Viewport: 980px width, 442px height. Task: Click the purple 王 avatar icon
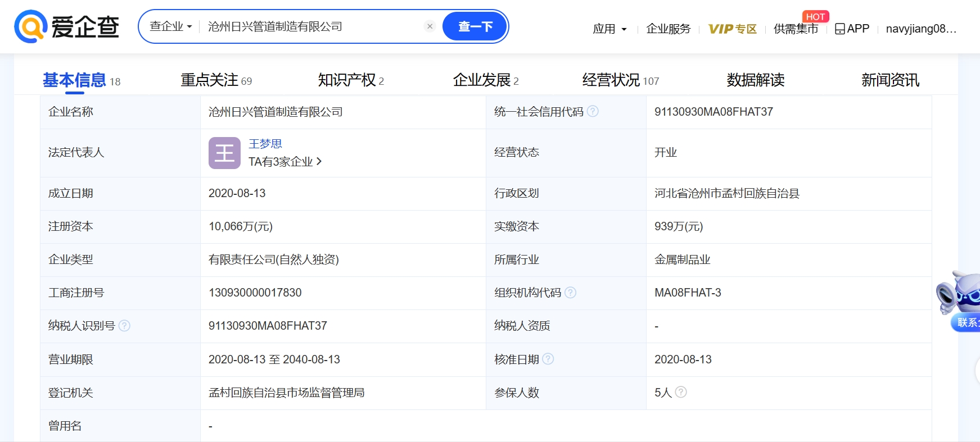pos(224,153)
